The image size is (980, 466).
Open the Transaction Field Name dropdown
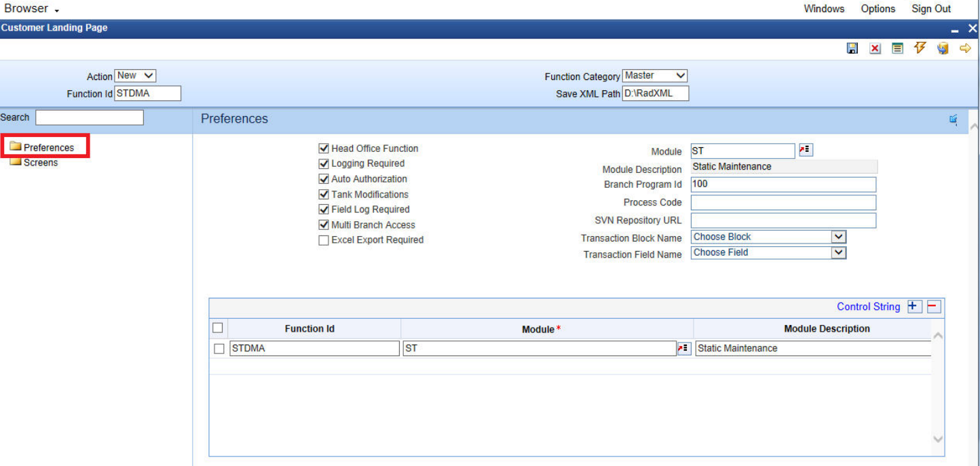(x=768, y=252)
